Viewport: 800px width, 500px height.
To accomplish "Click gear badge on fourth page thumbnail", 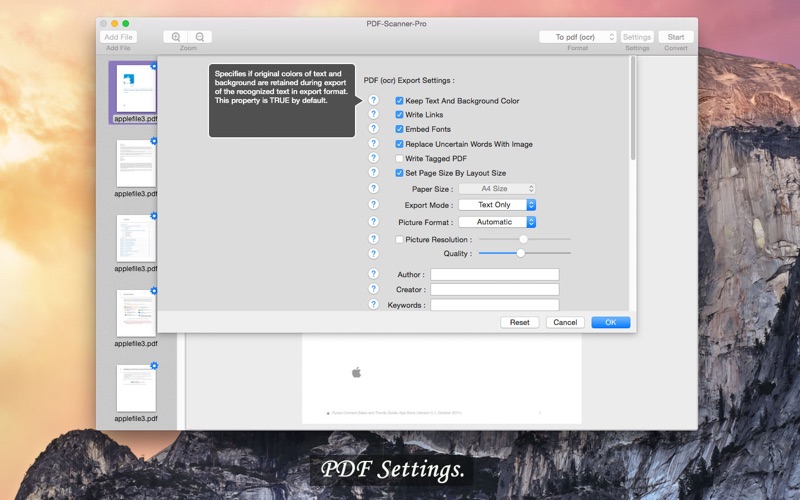I will pos(154,291).
